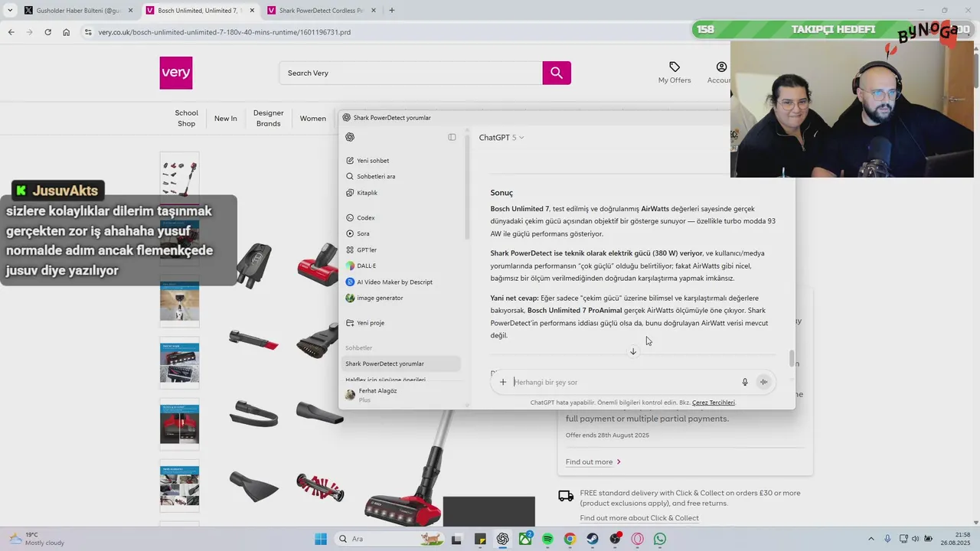This screenshot has height=551, width=980.
Task: Open Women navigation item
Action: tap(312, 119)
